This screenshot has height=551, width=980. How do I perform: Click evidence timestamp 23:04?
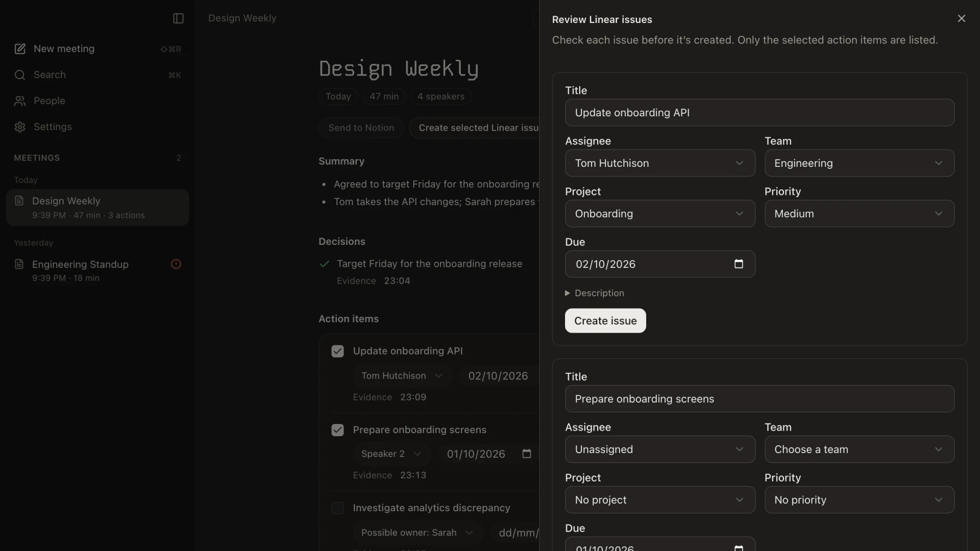tap(397, 281)
